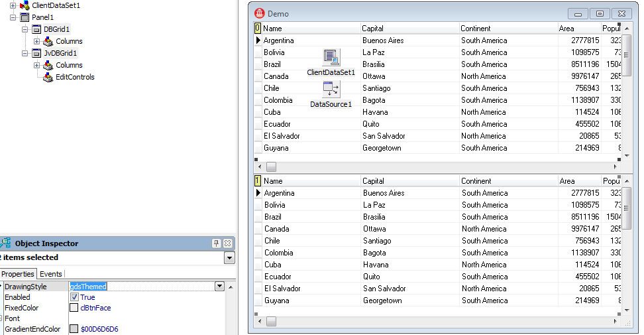This screenshot has height=335, width=644.
Task: Open the selected items dropdown in the Object Inspector
Action: (229, 258)
